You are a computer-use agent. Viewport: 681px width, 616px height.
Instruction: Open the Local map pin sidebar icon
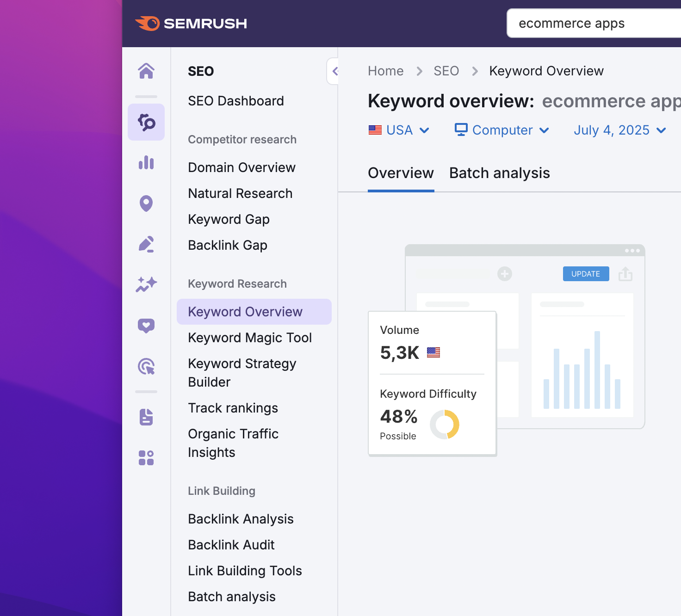coord(146,203)
